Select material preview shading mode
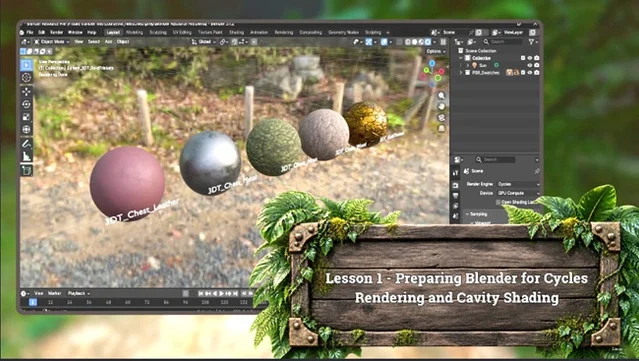The width and height of the screenshot is (639, 361). (421, 42)
